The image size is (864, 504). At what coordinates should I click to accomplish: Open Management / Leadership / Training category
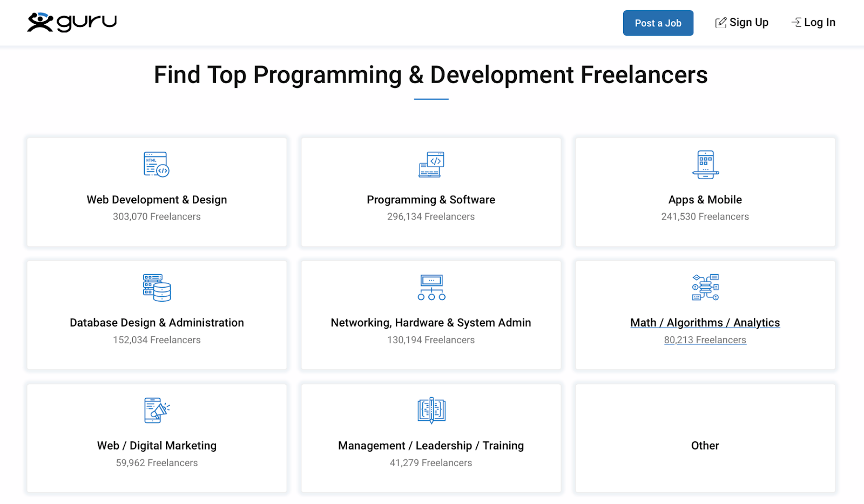click(x=431, y=446)
